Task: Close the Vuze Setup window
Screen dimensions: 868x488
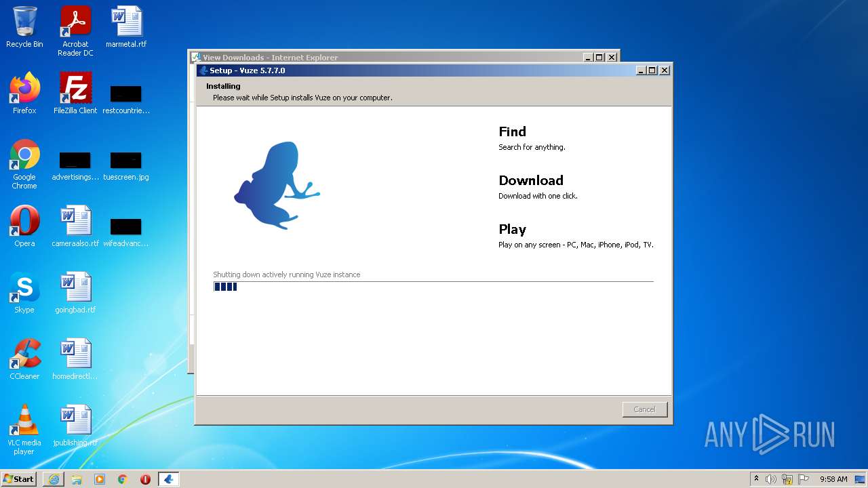Action: [665, 70]
